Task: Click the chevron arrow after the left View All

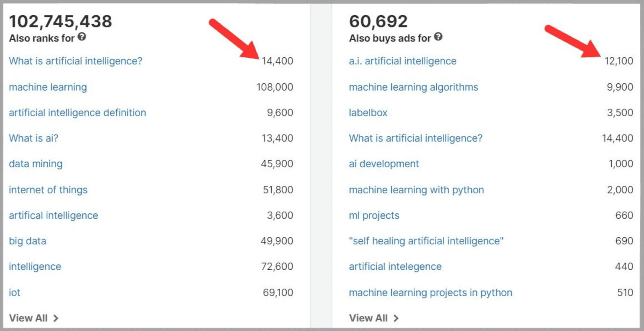Action: 56,318
